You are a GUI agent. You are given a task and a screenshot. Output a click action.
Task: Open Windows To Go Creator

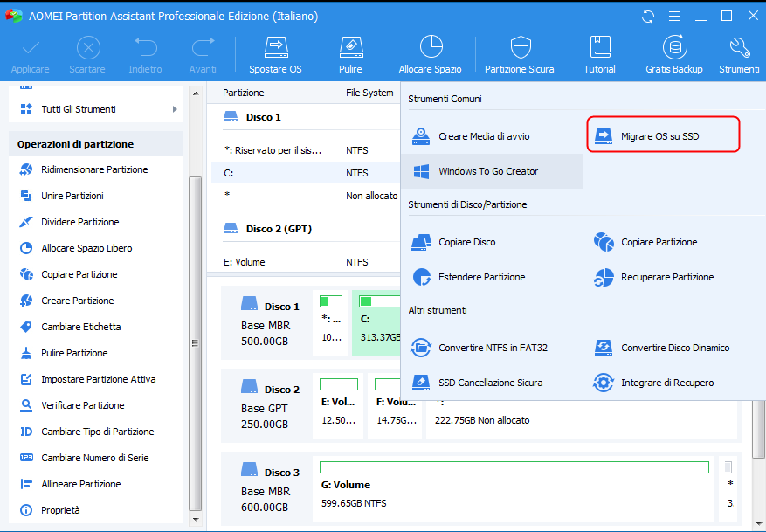pyautogui.click(x=492, y=171)
